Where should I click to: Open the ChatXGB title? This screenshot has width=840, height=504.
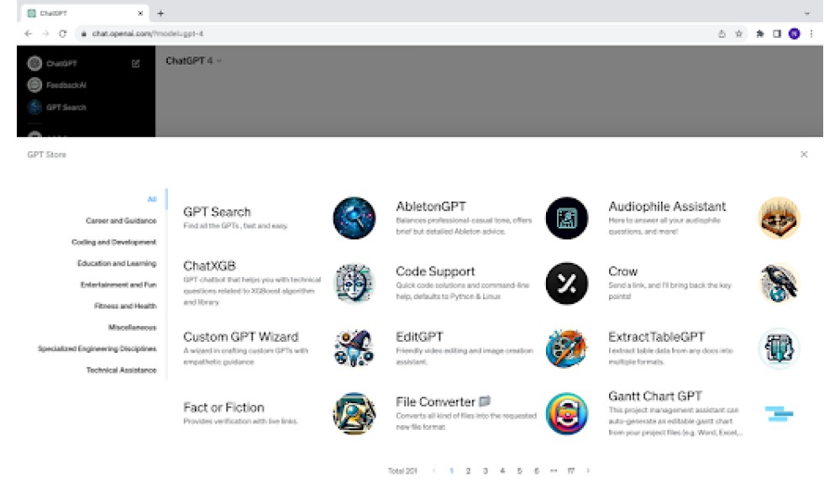(x=209, y=266)
